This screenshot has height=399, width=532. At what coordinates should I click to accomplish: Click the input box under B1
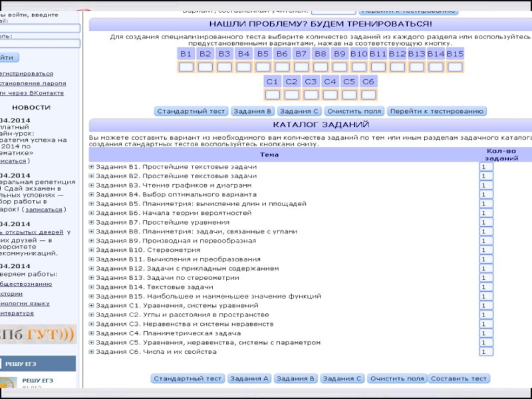pos(186,67)
